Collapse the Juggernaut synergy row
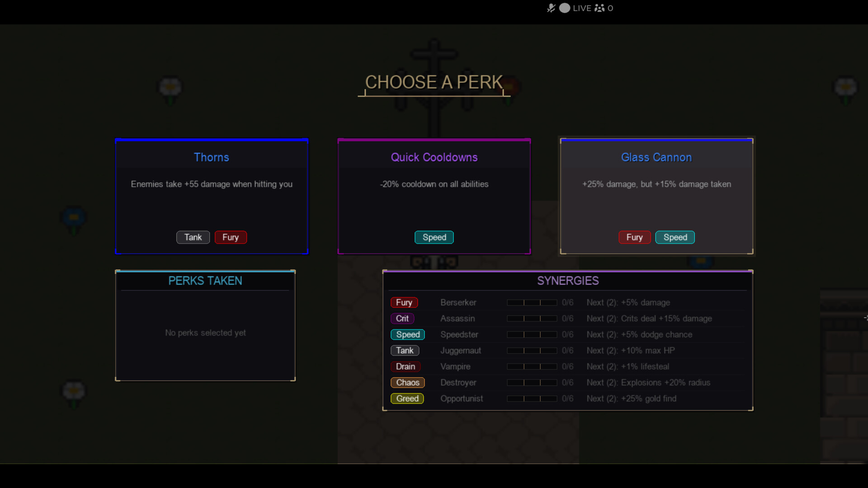The width and height of the screenshot is (868, 488). coord(460,350)
